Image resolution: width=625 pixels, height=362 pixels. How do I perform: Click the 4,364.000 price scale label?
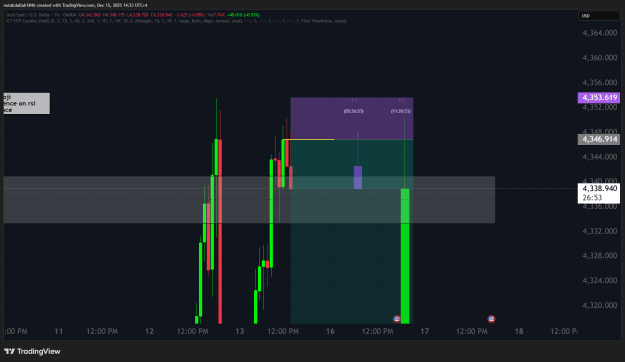coord(599,33)
